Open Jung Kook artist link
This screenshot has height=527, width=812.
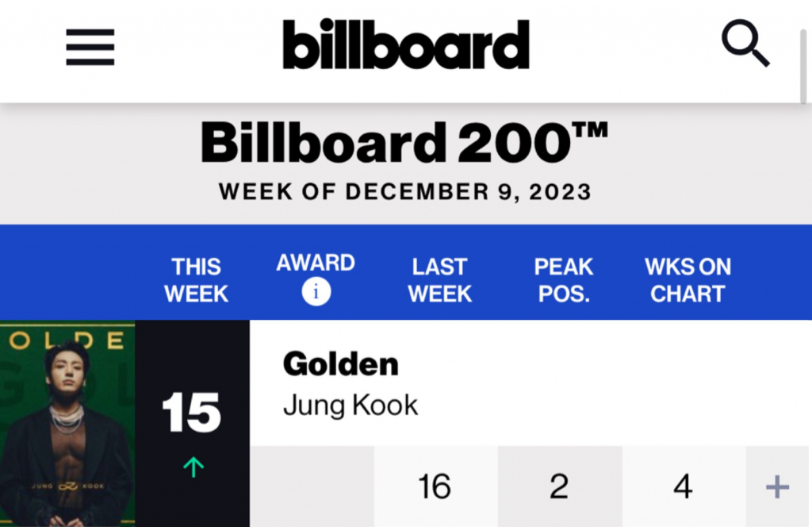pyautogui.click(x=350, y=406)
